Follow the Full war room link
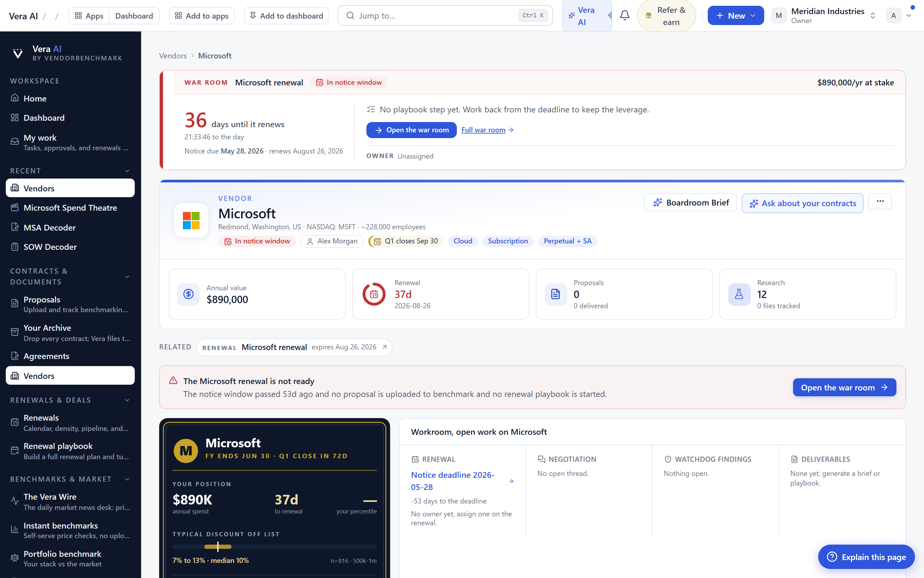924x578 pixels. point(487,130)
